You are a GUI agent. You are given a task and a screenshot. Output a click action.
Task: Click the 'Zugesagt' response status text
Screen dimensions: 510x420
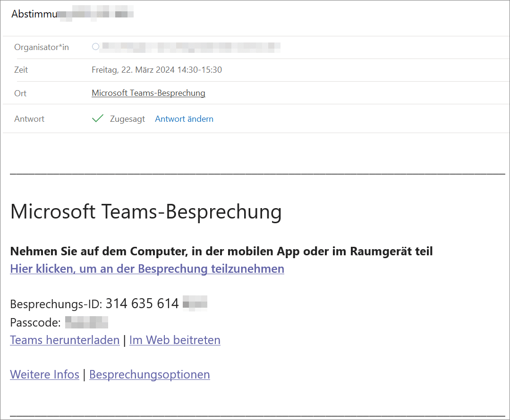[127, 119]
